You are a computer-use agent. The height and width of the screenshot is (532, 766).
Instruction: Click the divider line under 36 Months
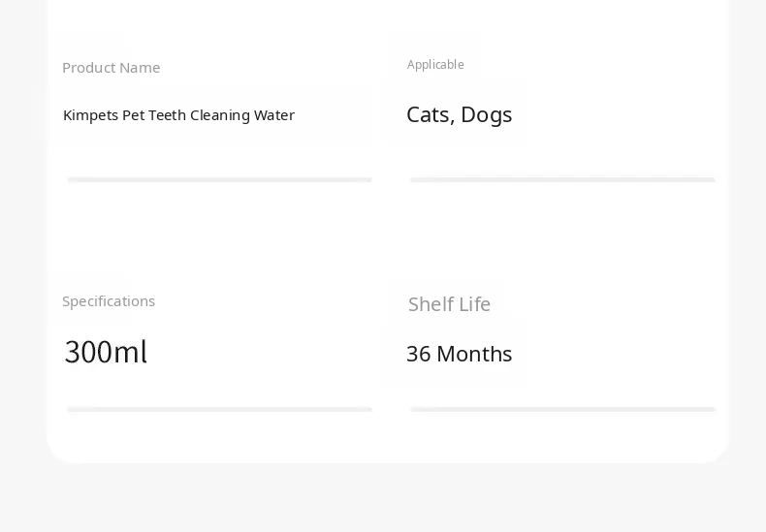click(562, 409)
